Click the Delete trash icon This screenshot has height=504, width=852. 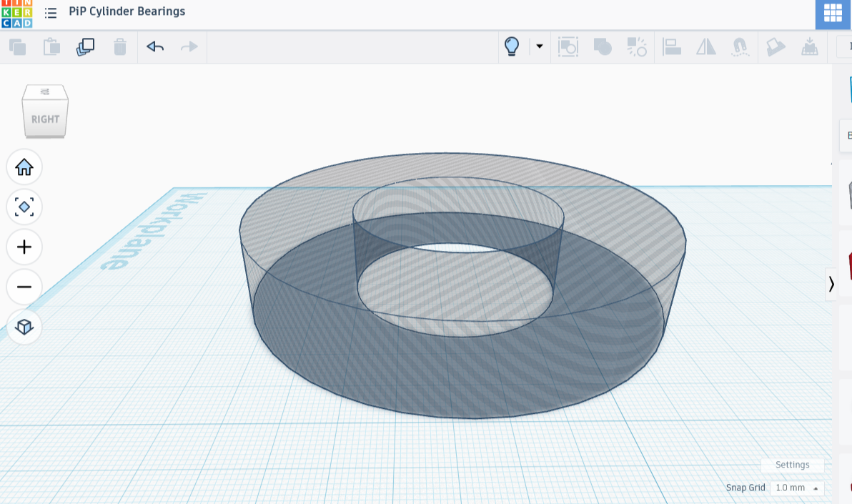click(x=119, y=46)
